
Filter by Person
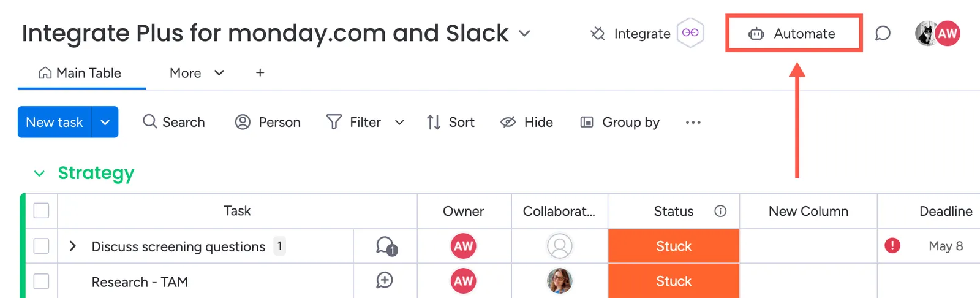click(268, 122)
